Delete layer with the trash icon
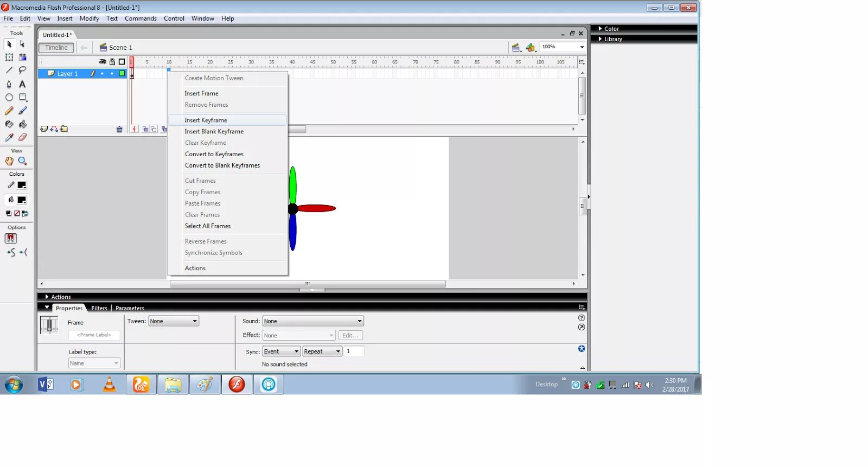The image size is (868, 467). pyautogui.click(x=119, y=129)
